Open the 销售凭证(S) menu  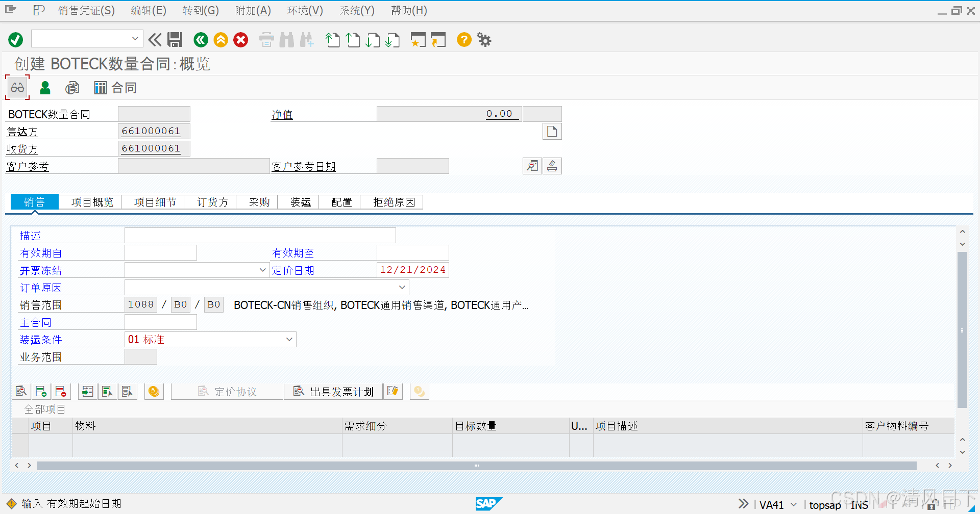click(x=86, y=10)
